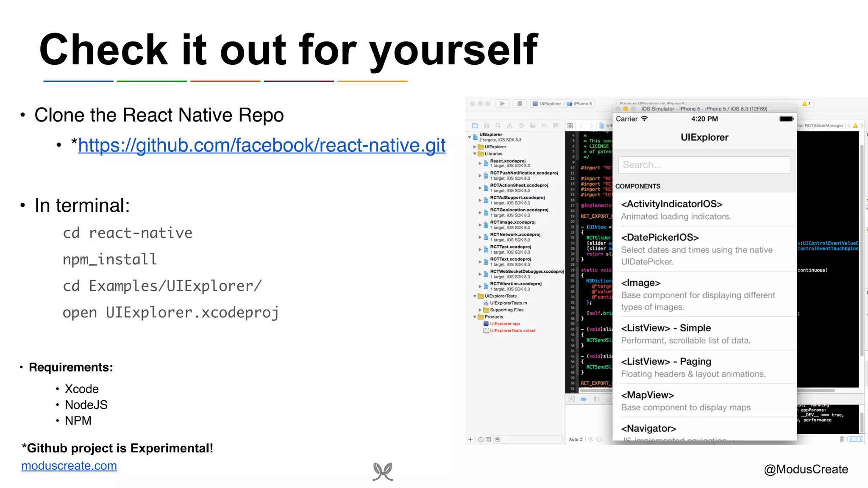Screen dimensions: 868x488
Task: Collapse the UIExplorerTests folder
Action: click(475, 296)
